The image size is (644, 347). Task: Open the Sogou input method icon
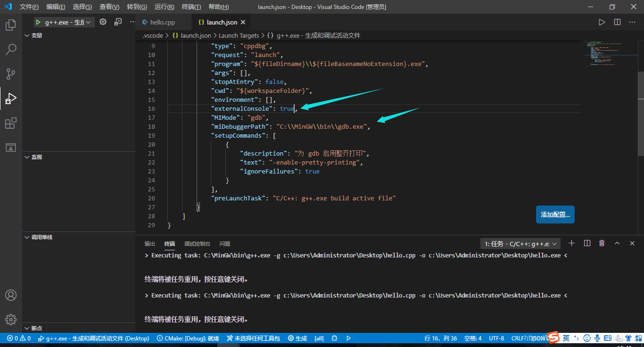point(553,338)
